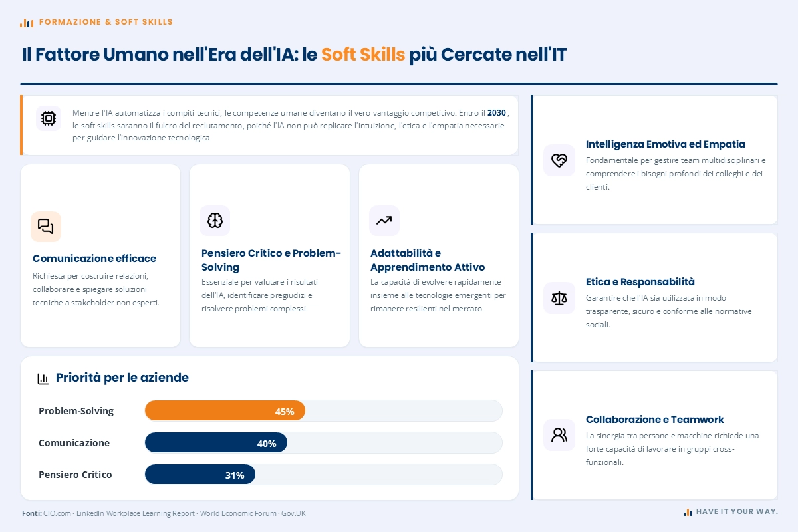Click 'LinkedIn Workplace Learning Report' source
The width and height of the screenshot is (798, 532).
[136, 513]
